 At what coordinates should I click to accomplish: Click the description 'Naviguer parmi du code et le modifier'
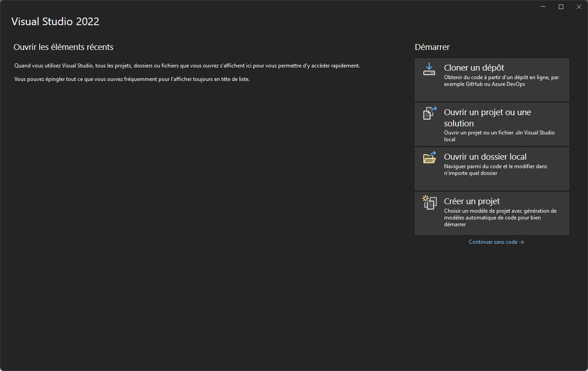pyautogui.click(x=496, y=170)
